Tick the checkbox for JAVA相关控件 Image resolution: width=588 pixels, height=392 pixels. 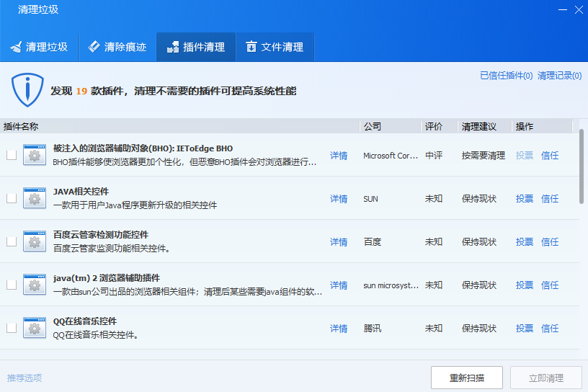(12, 198)
